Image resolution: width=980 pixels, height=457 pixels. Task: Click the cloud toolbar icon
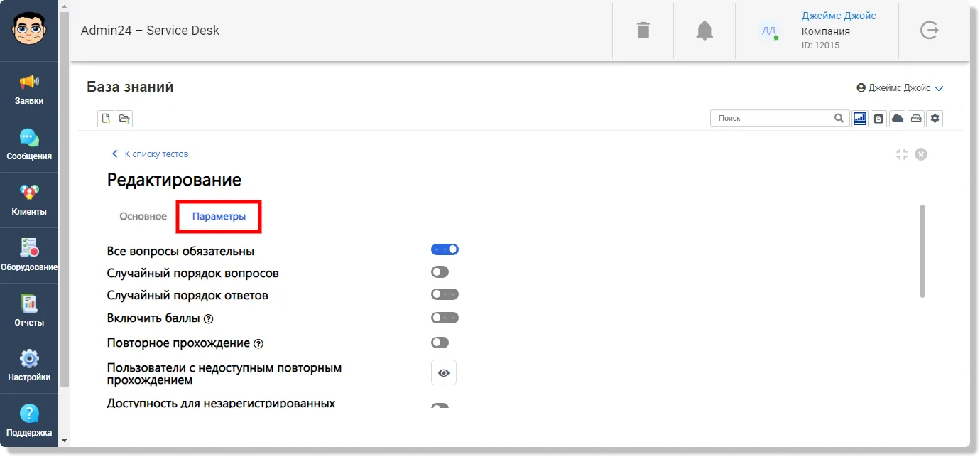point(898,119)
